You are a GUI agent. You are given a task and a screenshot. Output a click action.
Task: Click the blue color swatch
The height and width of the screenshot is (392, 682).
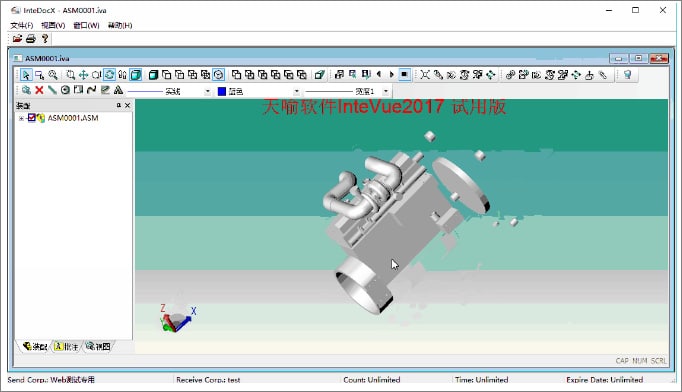(x=222, y=91)
